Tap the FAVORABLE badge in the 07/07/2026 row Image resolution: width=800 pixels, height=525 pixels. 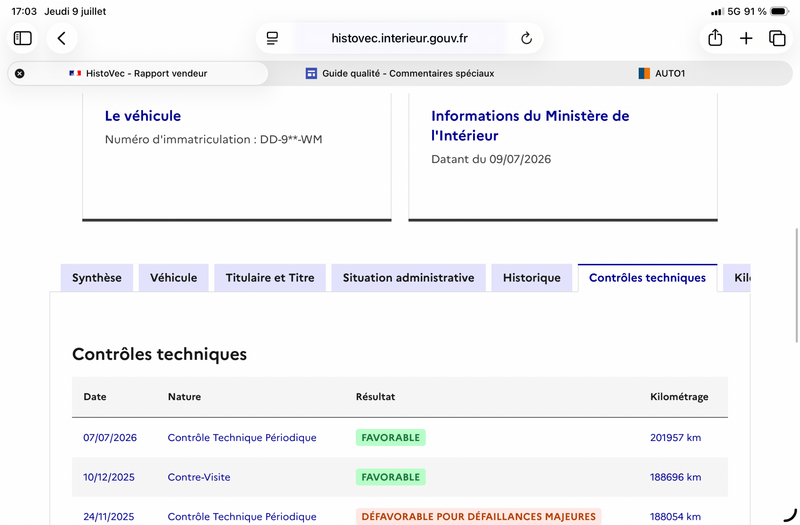(391, 437)
